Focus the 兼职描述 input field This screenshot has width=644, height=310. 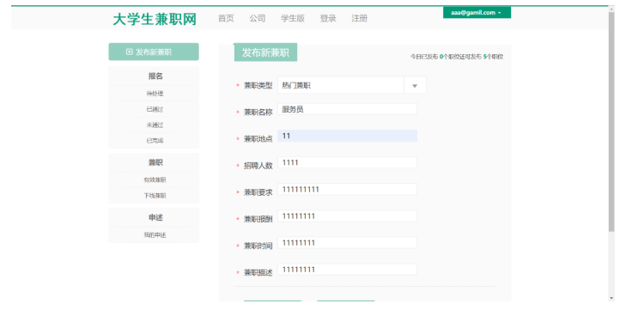click(348, 270)
